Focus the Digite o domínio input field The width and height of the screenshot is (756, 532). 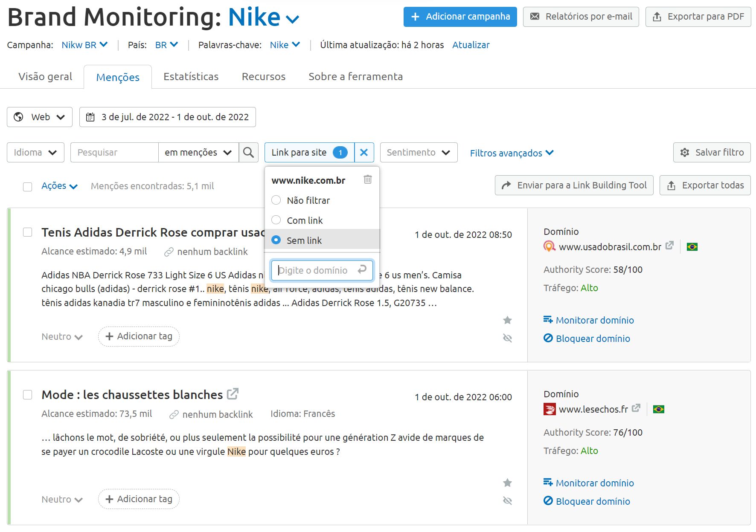click(316, 270)
